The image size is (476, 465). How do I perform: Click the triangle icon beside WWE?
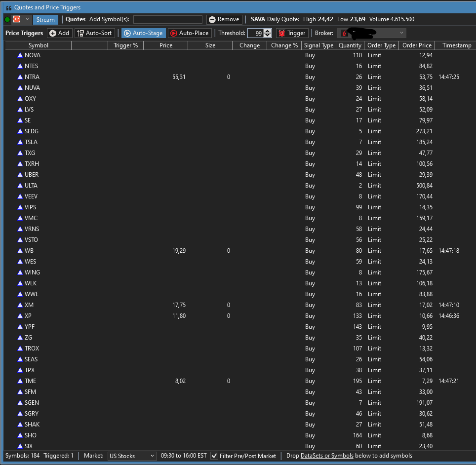click(20, 294)
